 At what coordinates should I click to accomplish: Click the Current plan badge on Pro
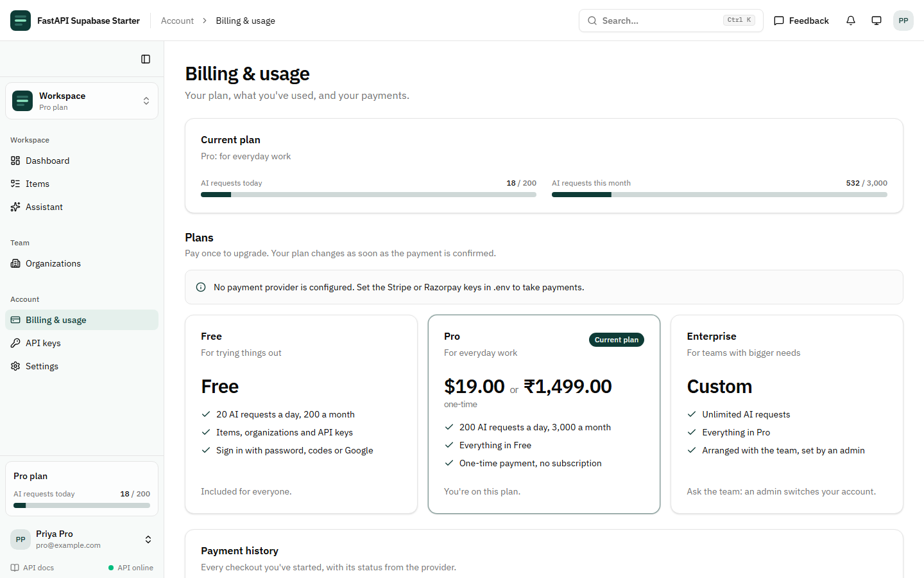coord(617,340)
